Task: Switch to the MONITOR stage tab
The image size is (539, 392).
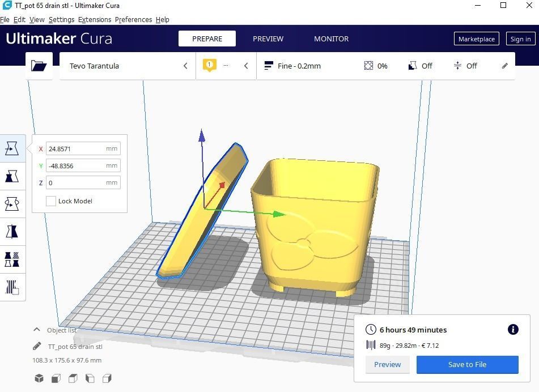Action: pyautogui.click(x=332, y=39)
